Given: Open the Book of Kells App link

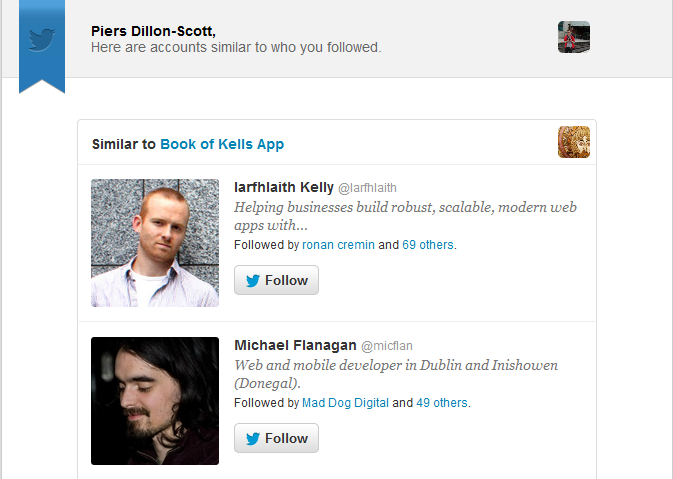Looking at the screenshot, I should [x=222, y=144].
